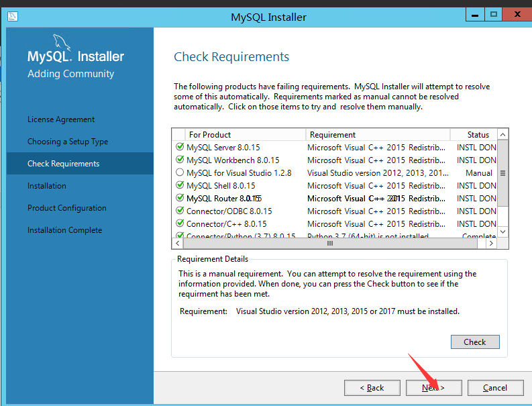532x406 pixels.
Task: Click the Requirement column header
Action: 378,135
